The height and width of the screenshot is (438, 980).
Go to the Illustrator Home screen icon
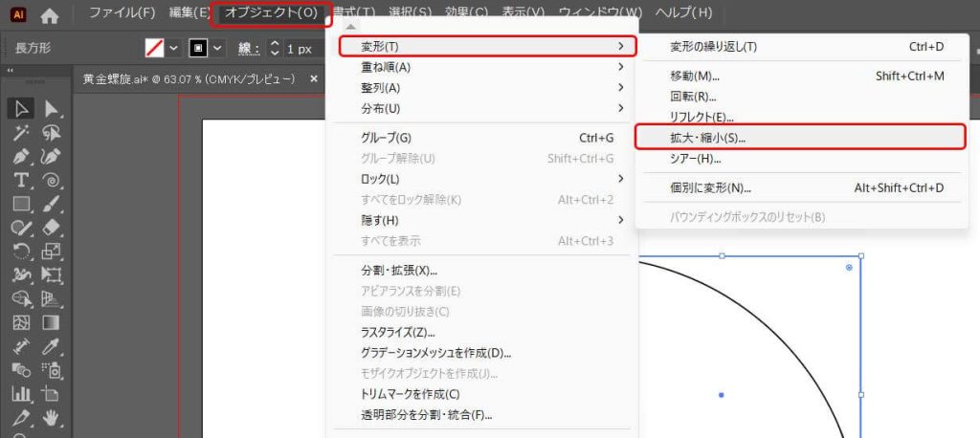click(x=50, y=14)
